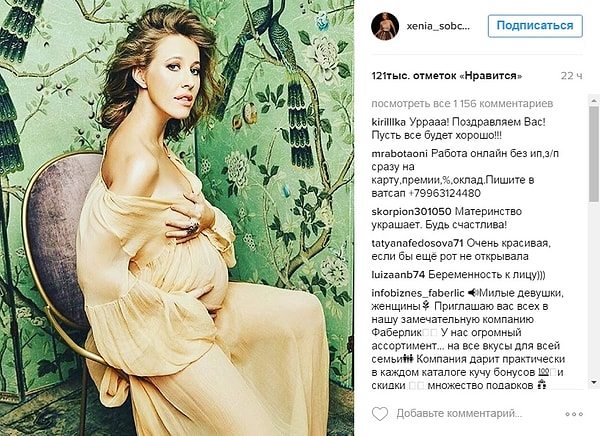Open the xenia_sobc username link

(438, 26)
